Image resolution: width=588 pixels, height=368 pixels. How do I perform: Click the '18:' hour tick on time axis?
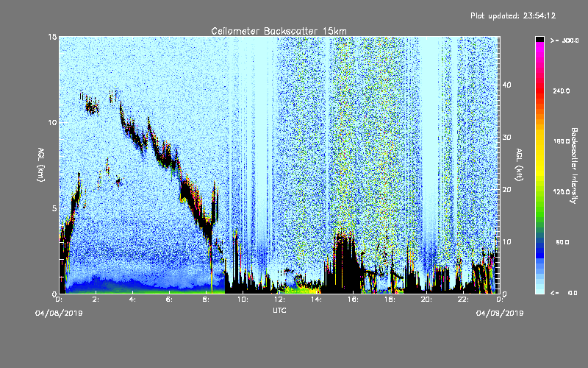pyautogui.click(x=390, y=300)
